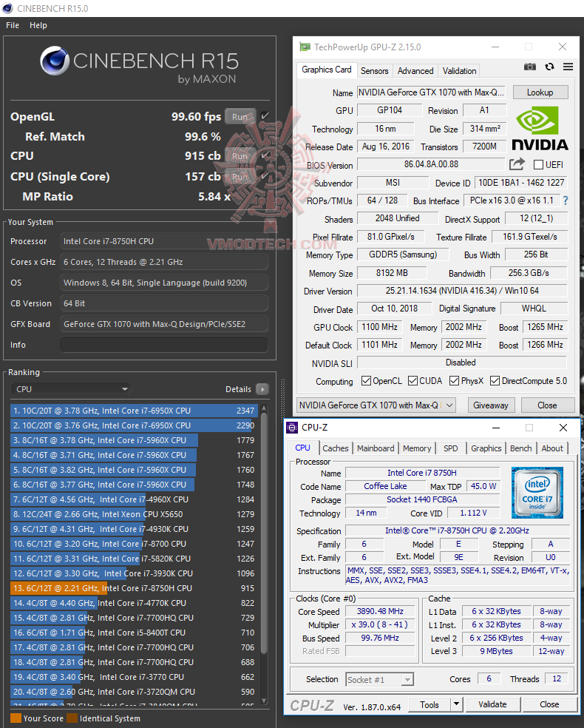Click the Lookup button in GPU-Z
This screenshot has height=728, width=584.
(540, 92)
